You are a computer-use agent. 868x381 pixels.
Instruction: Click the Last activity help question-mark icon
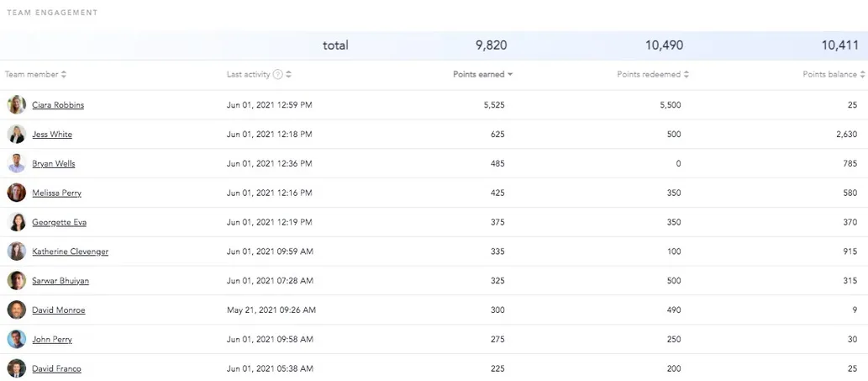[278, 75]
